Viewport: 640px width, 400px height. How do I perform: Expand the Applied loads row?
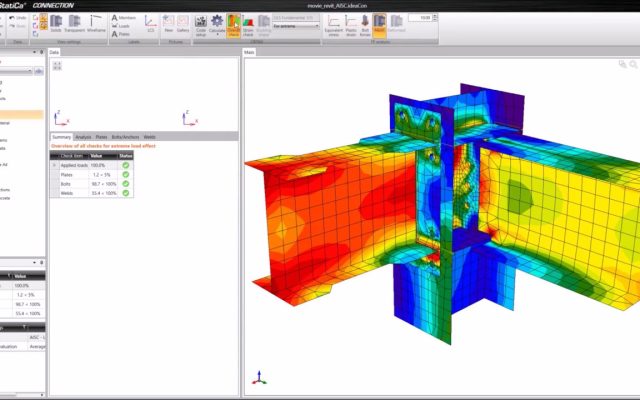pyautogui.click(x=55, y=163)
